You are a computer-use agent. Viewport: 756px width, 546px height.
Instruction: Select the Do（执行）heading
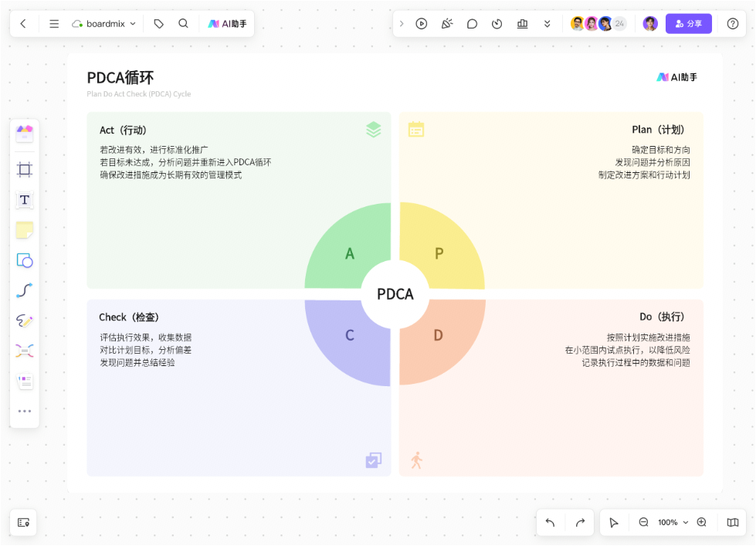coord(662,317)
